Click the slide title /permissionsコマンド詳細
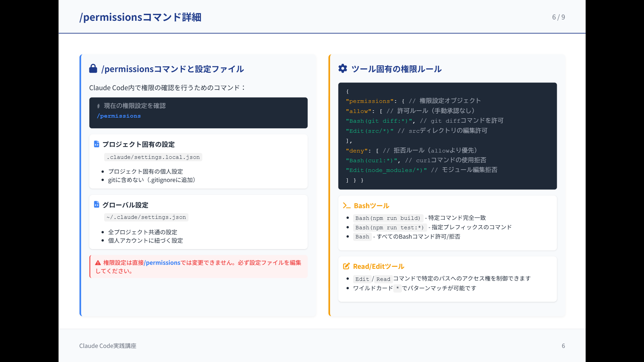 [140, 17]
